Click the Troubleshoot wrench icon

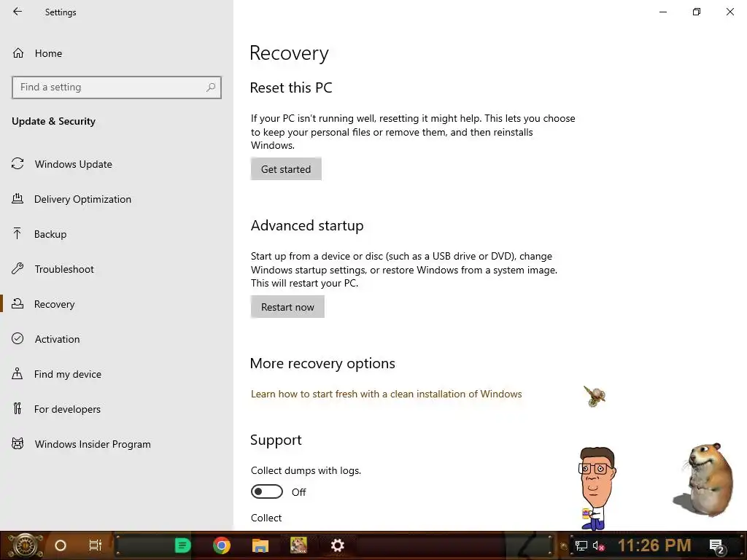coord(18,268)
